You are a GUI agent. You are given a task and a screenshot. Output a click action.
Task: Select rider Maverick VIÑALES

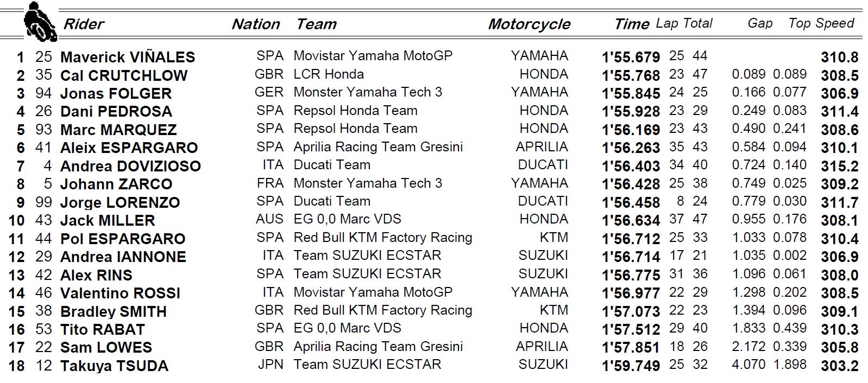pos(128,57)
